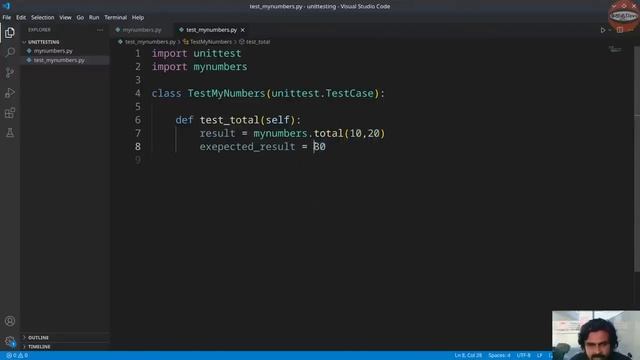Click mynumbers on the import line 2

tap(220, 67)
